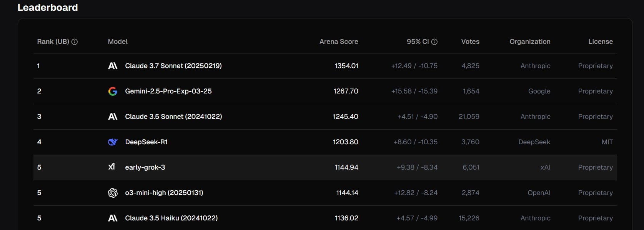Click the DeepSeek whale logo icon
This screenshot has height=230, width=644.
point(113,142)
